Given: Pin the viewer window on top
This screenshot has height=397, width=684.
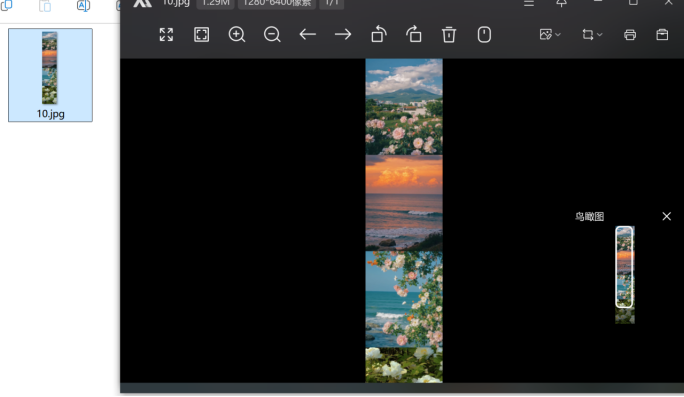Looking at the screenshot, I should coord(561,3).
